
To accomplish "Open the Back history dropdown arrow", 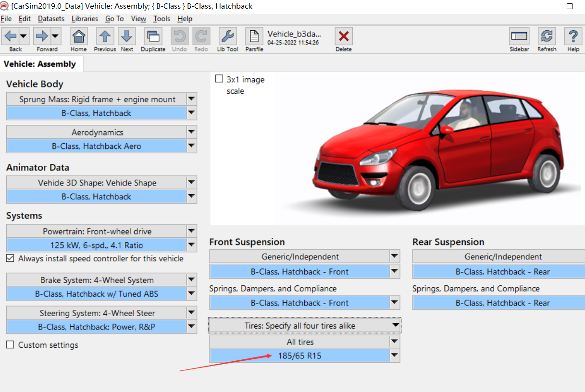I will [24, 36].
